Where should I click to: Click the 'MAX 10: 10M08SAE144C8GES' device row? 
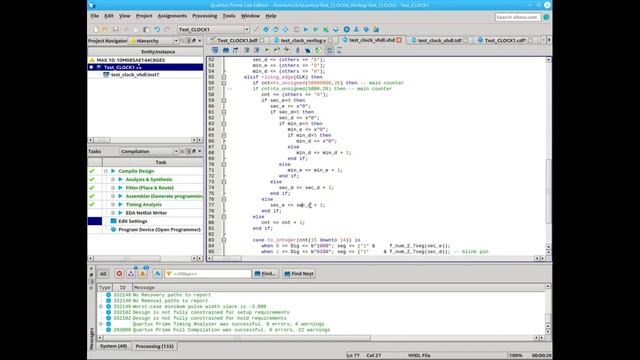[131, 60]
